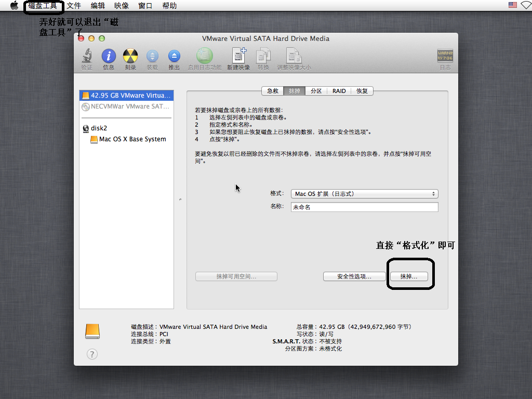Switch to First Aid (急救) tab
This screenshot has height=399, width=532.
coord(273,91)
